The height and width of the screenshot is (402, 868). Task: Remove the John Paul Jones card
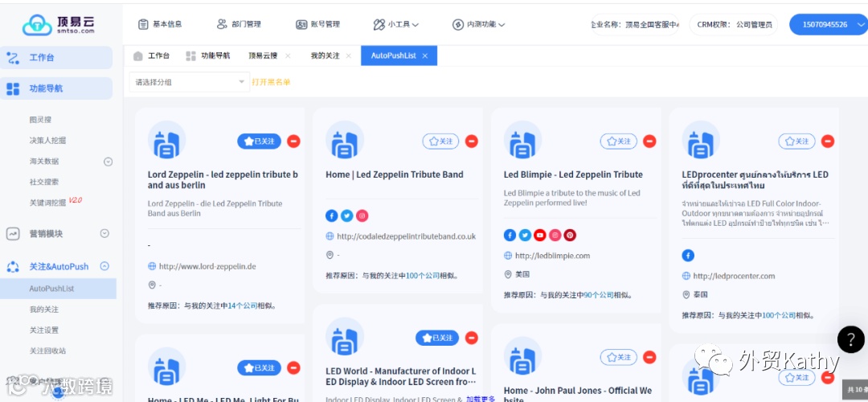pos(649,357)
